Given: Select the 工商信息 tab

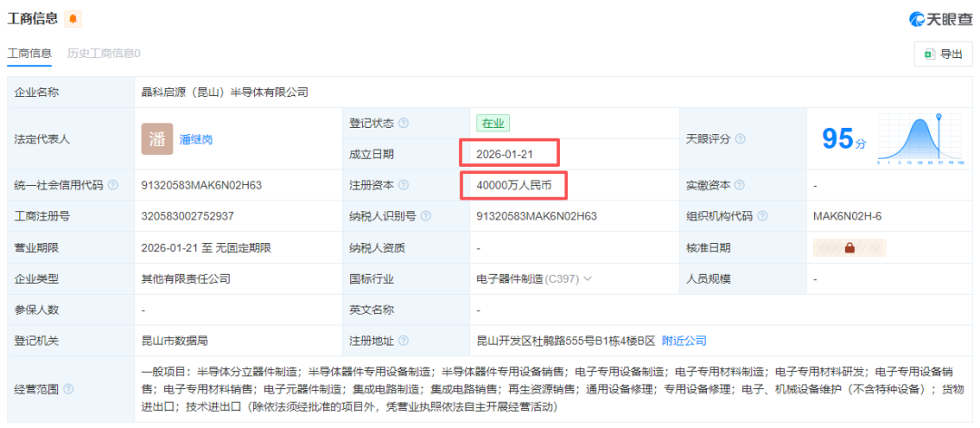Looking at the screenshot, I should [x=30, y=53].
